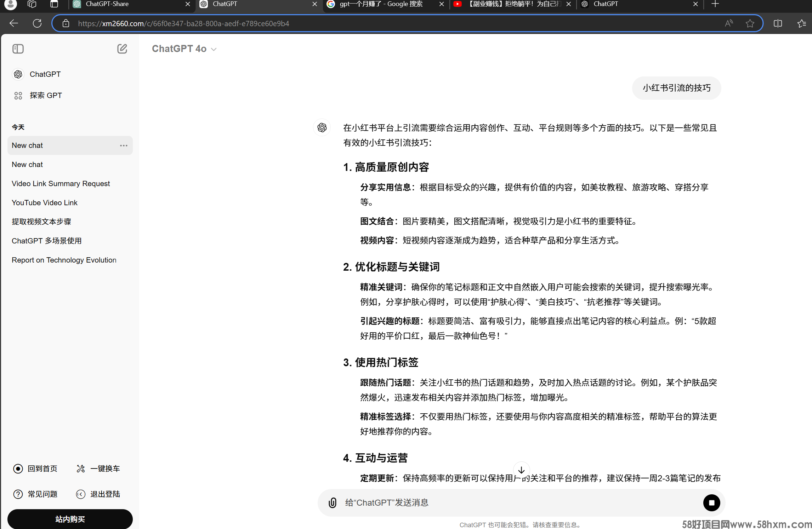The image size is (812, 529).
Task: Click the attach file paperclip icon
Action: (x=333, y=503)
